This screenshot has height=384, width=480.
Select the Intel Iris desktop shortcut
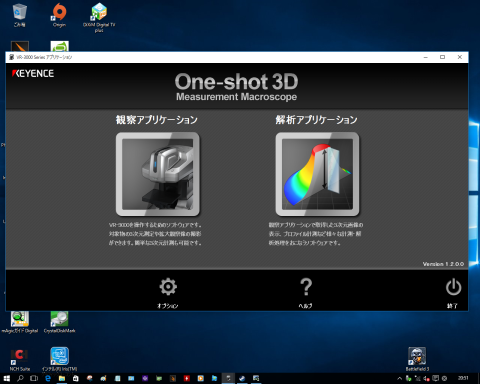[x=60, y=360]
